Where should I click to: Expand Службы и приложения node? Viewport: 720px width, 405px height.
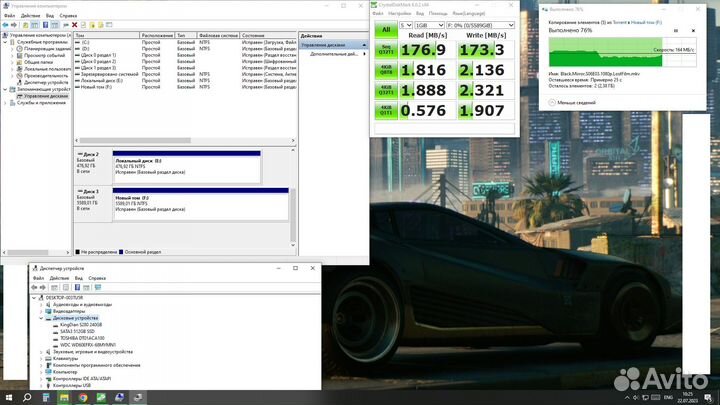point(6,103)
